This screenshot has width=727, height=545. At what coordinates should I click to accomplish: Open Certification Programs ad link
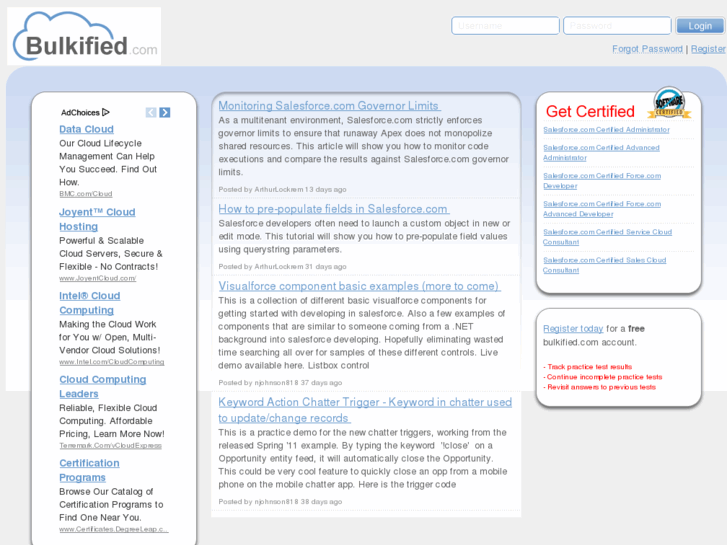pos(89,470)
